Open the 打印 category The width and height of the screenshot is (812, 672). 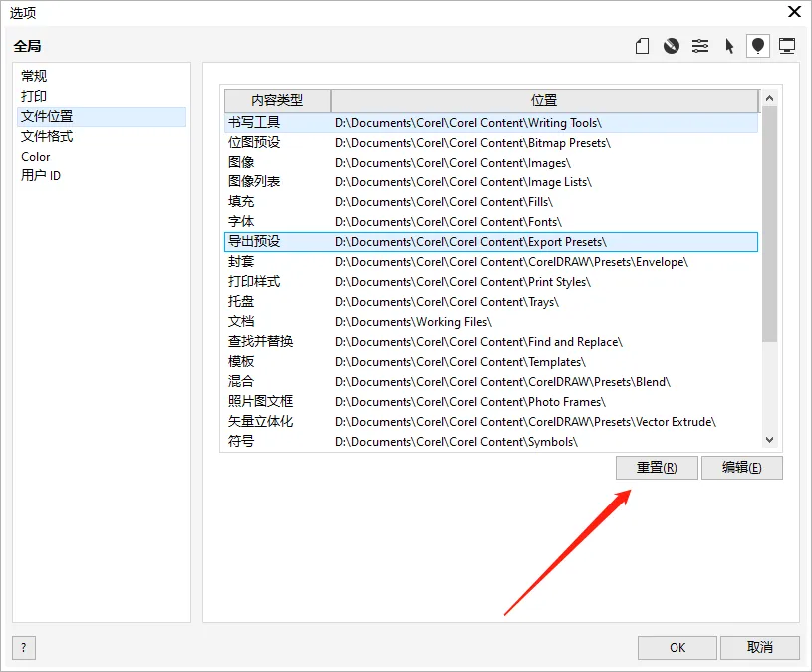point(34,96)
